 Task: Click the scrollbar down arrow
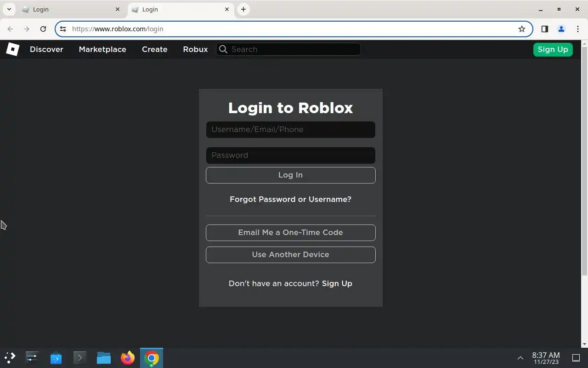pyautogui.click(x=584, y=344)
